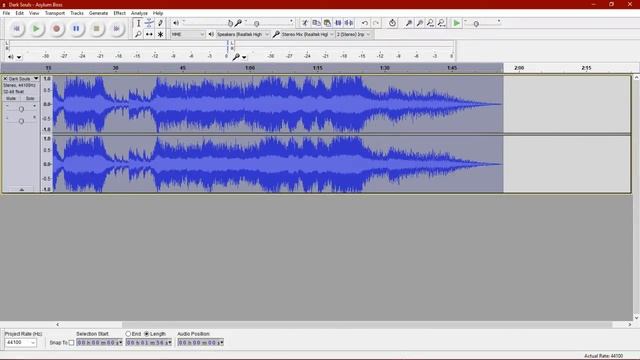Open the playback meter dropdown arrow
The image size is (640, 360).
tap(19, 57)
